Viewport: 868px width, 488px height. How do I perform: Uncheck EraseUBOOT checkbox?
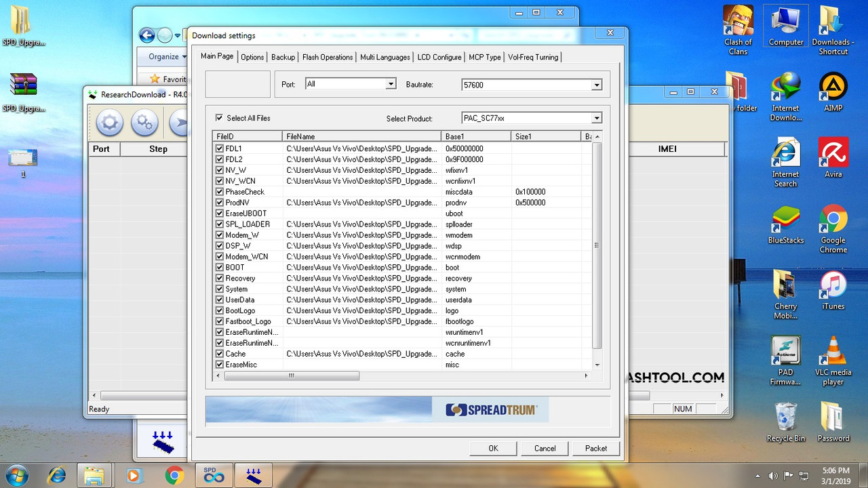(219, 213)
